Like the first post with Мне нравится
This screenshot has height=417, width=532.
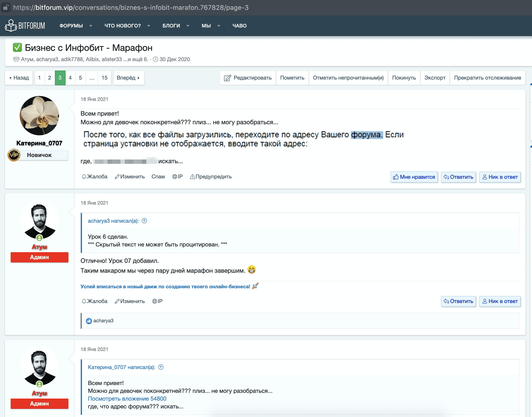coord(414,177)
